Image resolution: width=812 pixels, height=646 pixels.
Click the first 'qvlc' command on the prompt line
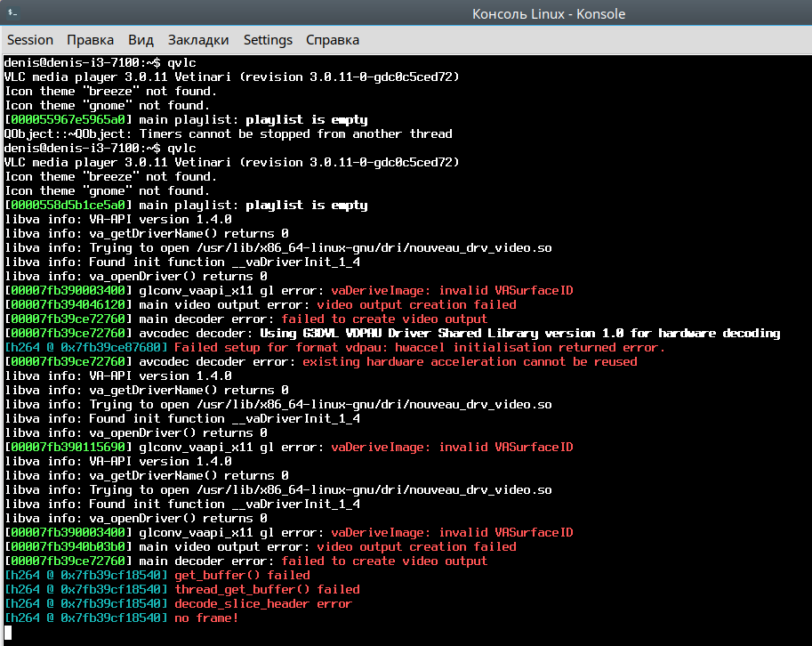click(181, 62)
